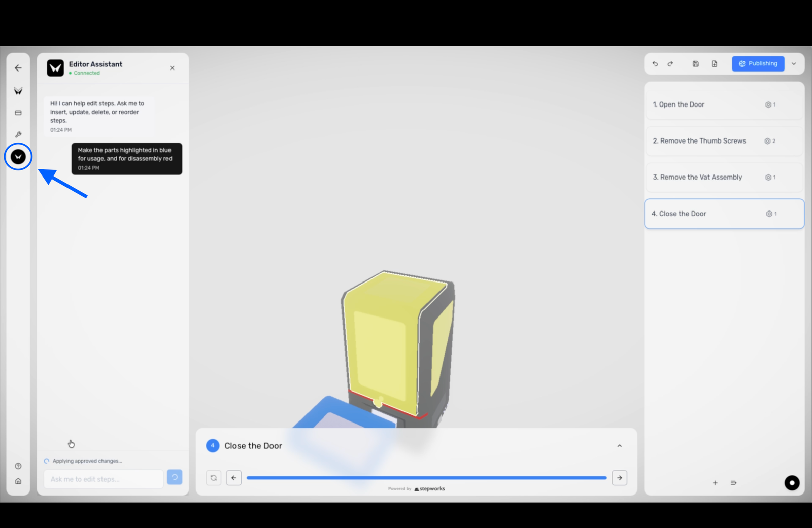Click the send message button in assistant
The image size is (812, 528).
click(x=175, y=477)
